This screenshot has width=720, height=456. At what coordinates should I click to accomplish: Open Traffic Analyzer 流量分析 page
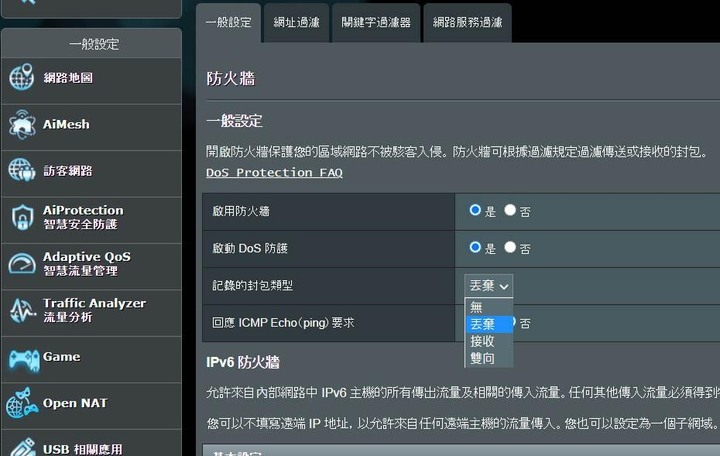[91, 312]
